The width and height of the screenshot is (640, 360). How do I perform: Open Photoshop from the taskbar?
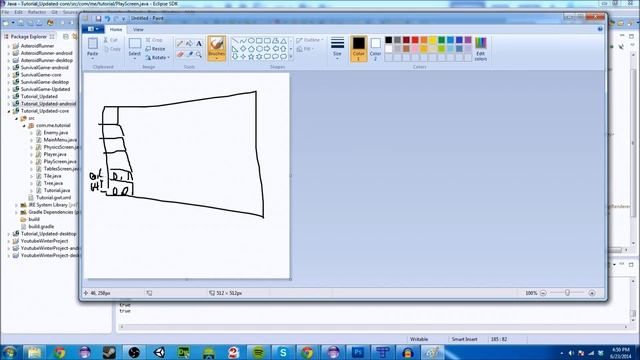pos(358,352)
